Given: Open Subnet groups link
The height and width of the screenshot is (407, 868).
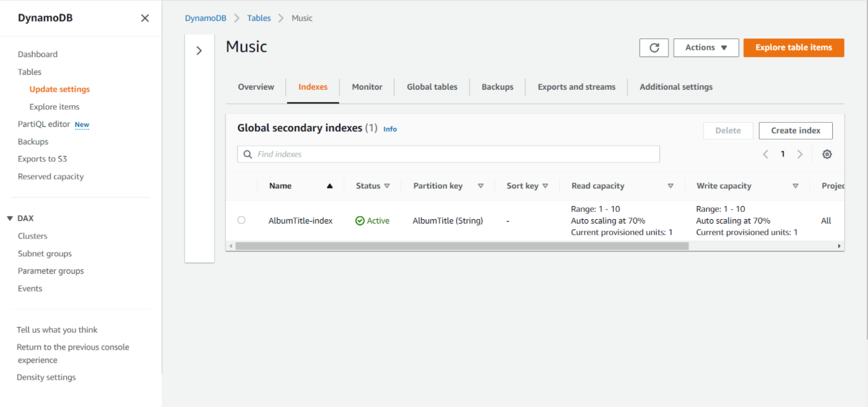Looking at the screenshot, I should click(45, 253).
